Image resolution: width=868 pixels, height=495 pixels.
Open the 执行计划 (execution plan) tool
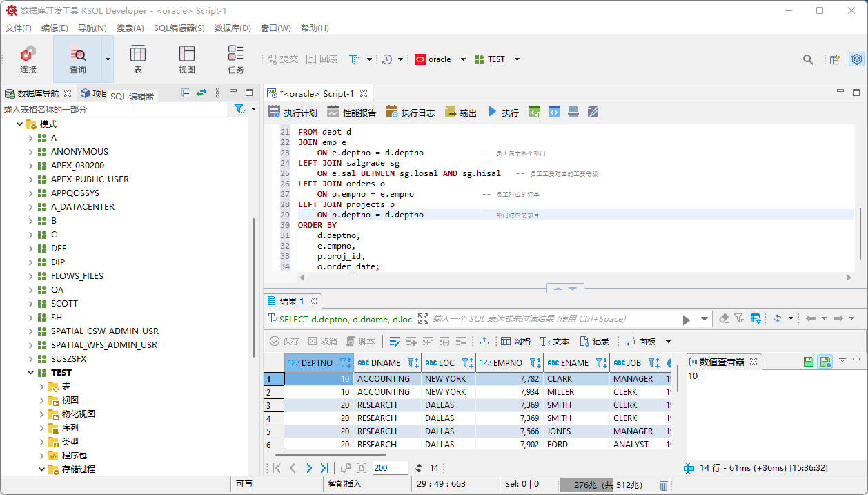293,112
